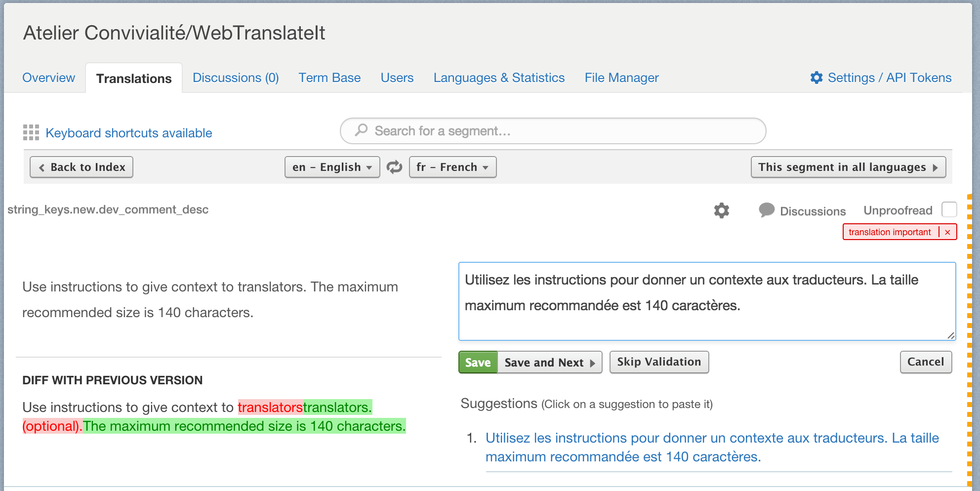Open the fr – French target language dropdown
This screenshot has height=491, width=980.
point(452,167)
